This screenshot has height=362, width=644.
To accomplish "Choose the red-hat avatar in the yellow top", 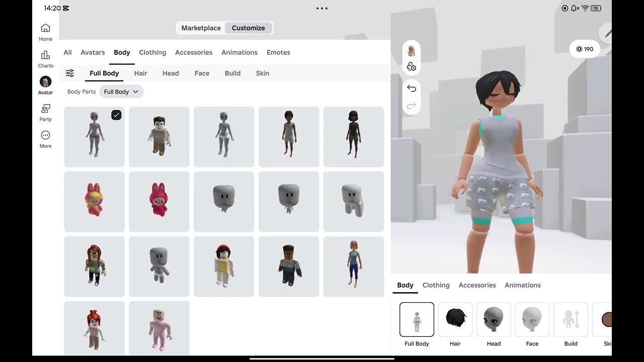I will coord(224,266).
